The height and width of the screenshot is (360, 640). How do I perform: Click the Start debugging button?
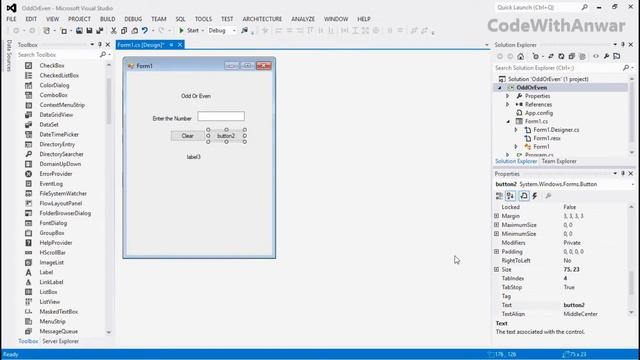tap(189, 31)
